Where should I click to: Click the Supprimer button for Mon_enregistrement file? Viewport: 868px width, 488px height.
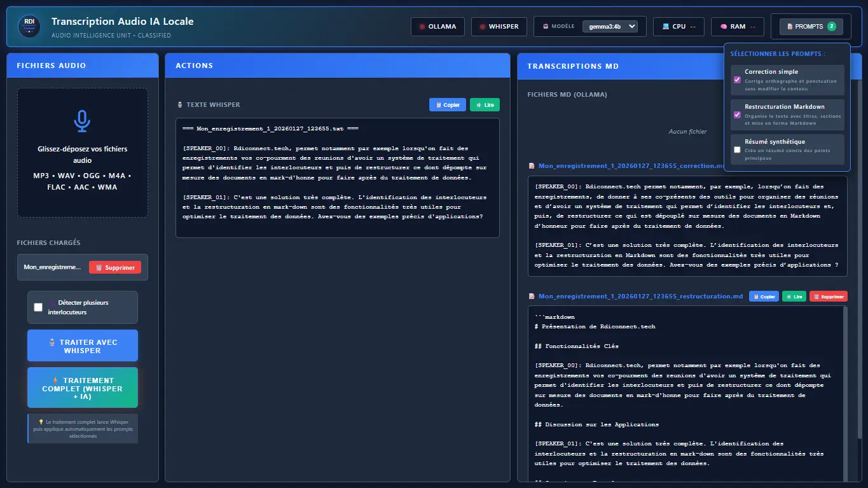[115, 267]
